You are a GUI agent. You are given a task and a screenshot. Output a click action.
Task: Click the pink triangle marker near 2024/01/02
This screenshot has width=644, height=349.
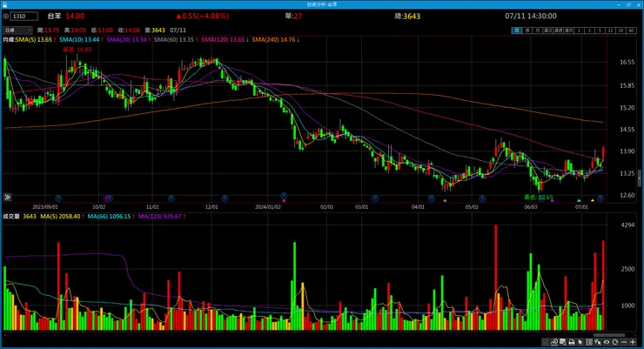pos(284,200)
